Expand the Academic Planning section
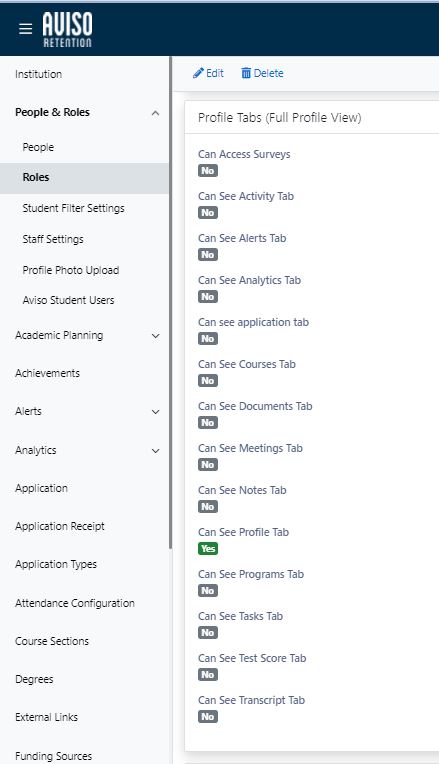439x764 pixels. pyautogui.click(x=155, y=336)
